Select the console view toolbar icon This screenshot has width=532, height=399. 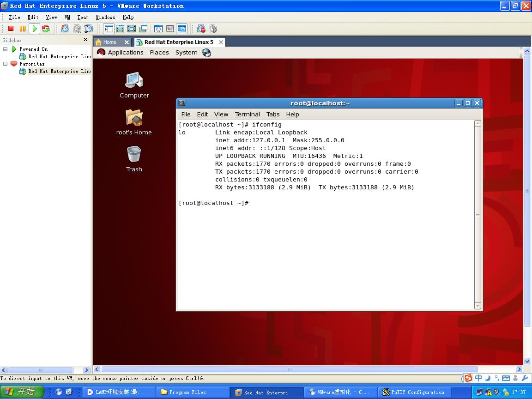(x=182, y=29)
